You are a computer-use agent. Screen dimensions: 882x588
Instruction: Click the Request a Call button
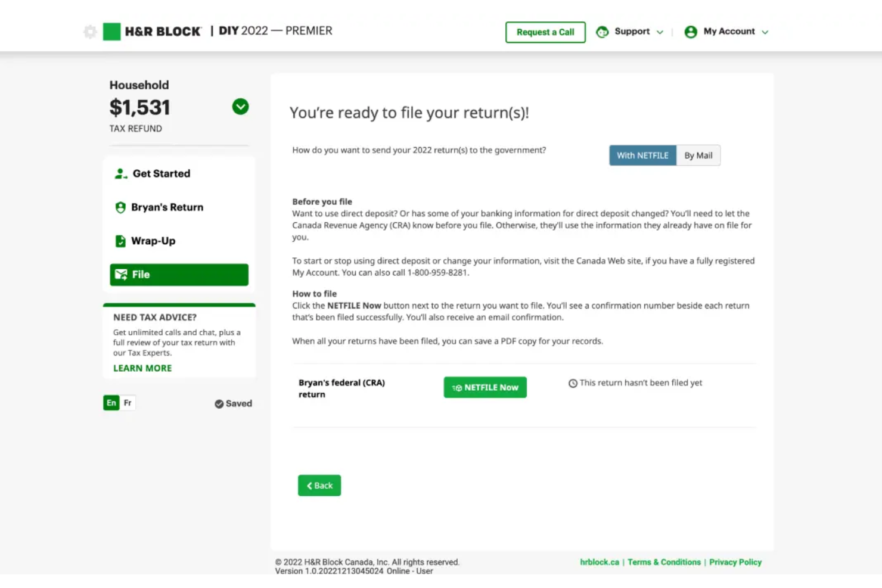[x=545, y=32]
